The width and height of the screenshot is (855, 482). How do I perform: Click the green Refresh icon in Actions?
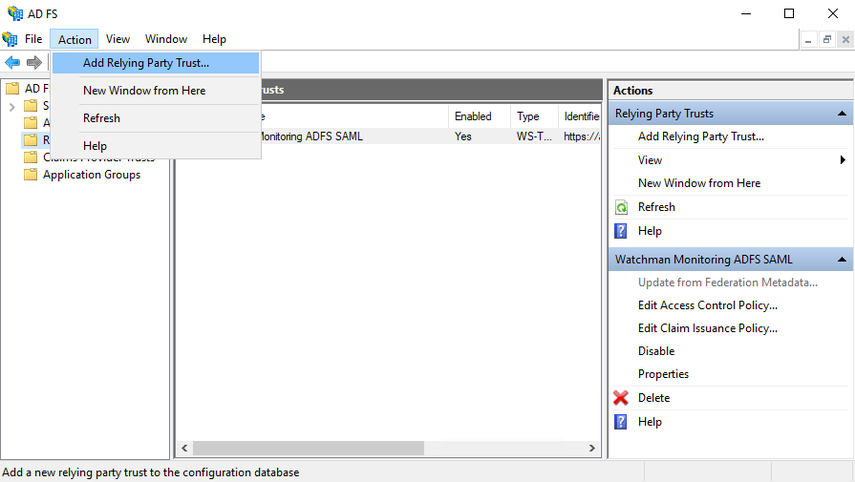pos(621,207)
